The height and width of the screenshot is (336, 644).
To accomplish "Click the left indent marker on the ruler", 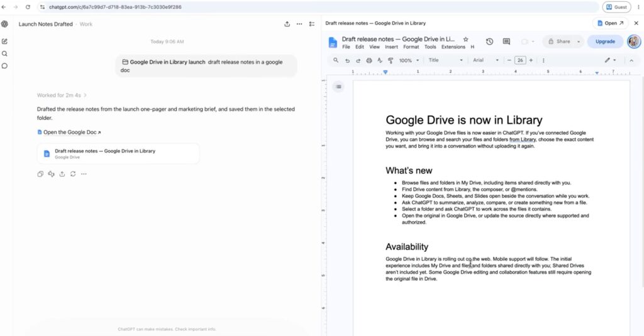I will 386,72.
